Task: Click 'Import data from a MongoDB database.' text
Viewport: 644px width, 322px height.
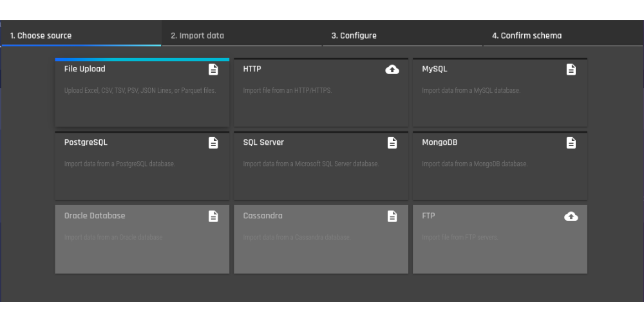Action: 475,164
